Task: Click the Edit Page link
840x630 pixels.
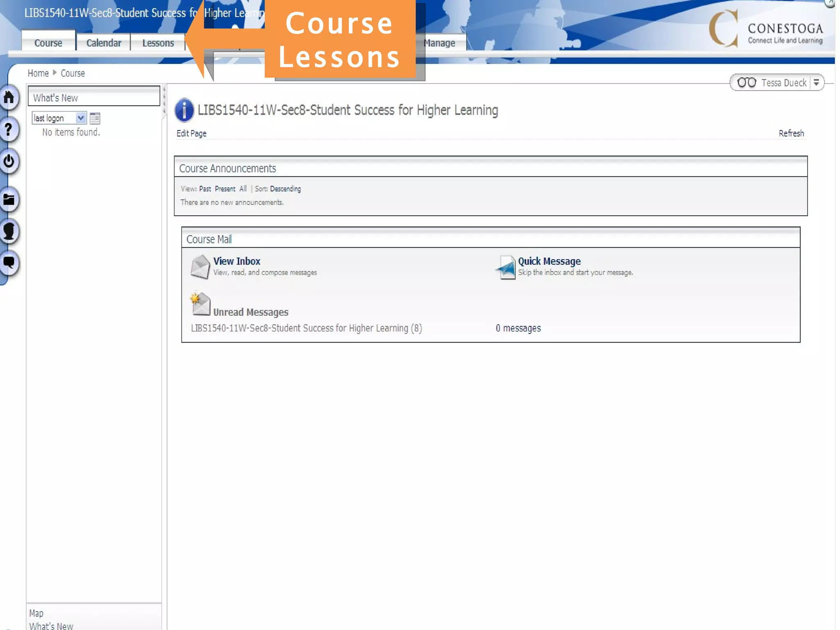Action: pos(191,133)
